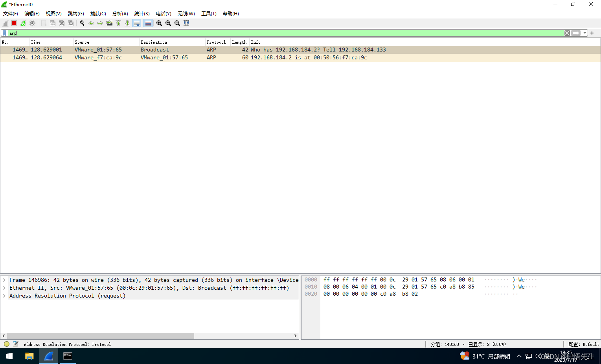This screenshot has height=364, width=601.
Task: Restart the current capture
Action: (23, 23)
